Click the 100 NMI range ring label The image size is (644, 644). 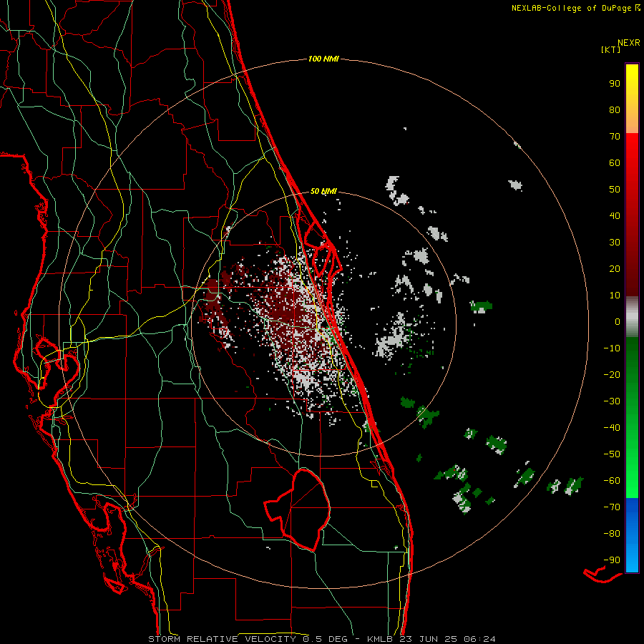point(323,59)
